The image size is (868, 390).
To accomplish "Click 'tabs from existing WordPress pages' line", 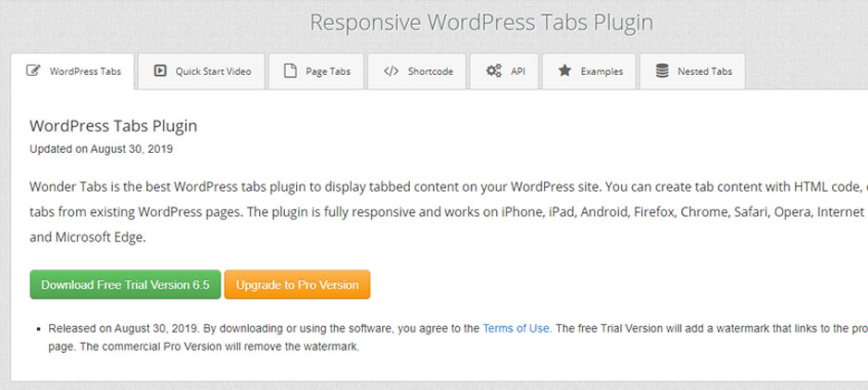I will tap(449, 212).
